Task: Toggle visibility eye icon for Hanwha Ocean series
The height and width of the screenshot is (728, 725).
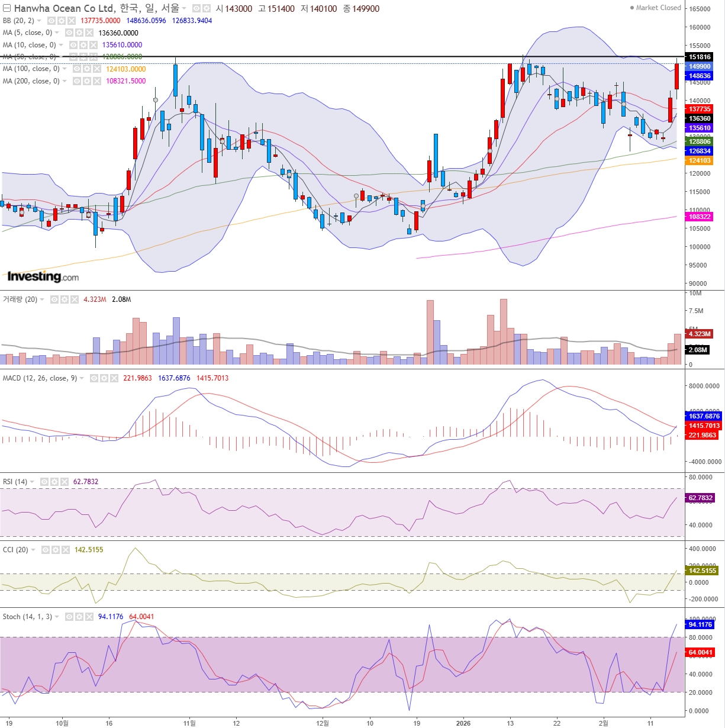Action: point(196,8)
